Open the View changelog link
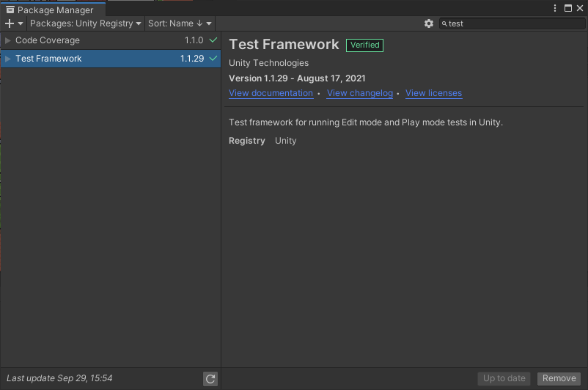This screenshot has width=588, height=390. (360, 93)
